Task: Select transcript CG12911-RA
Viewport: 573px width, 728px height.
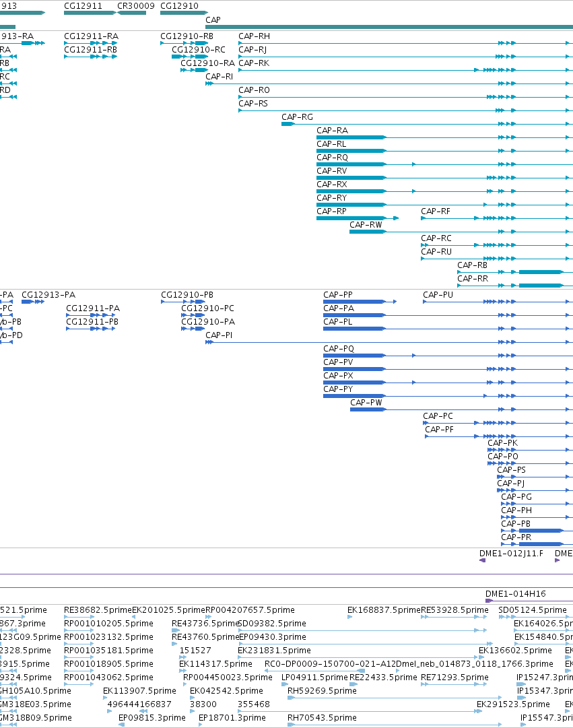Action: 91,36
